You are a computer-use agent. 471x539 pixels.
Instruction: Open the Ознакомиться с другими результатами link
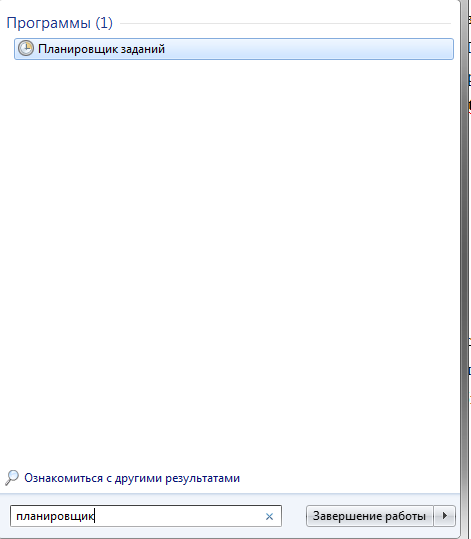(132, 478)
